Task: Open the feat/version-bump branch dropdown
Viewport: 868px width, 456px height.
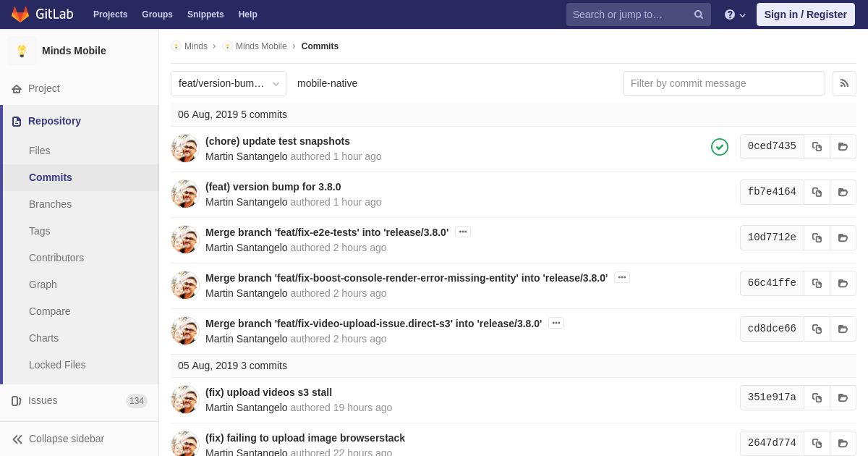Action: 229,83
